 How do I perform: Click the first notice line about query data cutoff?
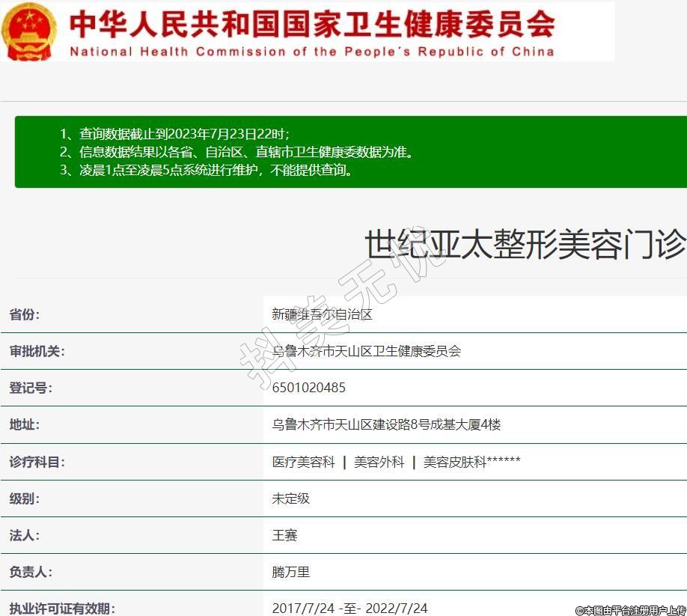174,134
